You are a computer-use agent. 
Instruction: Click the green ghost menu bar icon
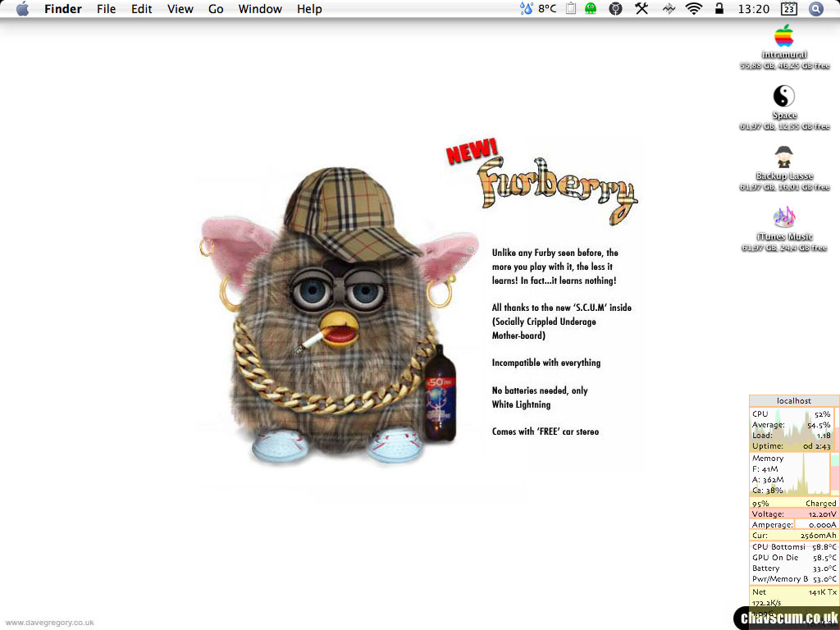pyautogui.click(x=591, y=8)
